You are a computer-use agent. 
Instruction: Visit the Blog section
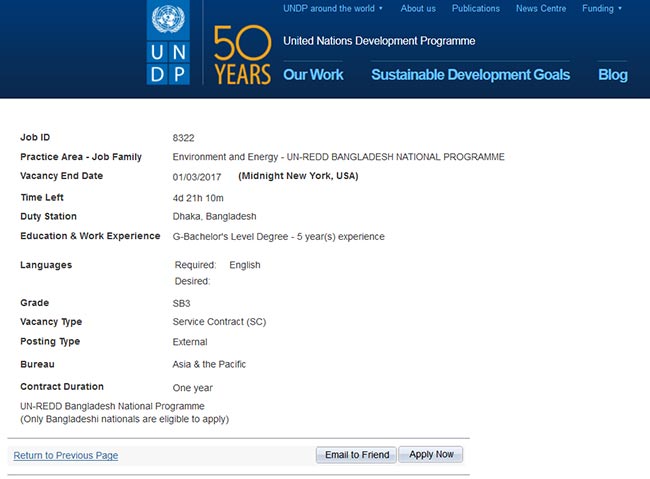click(613, 75)
